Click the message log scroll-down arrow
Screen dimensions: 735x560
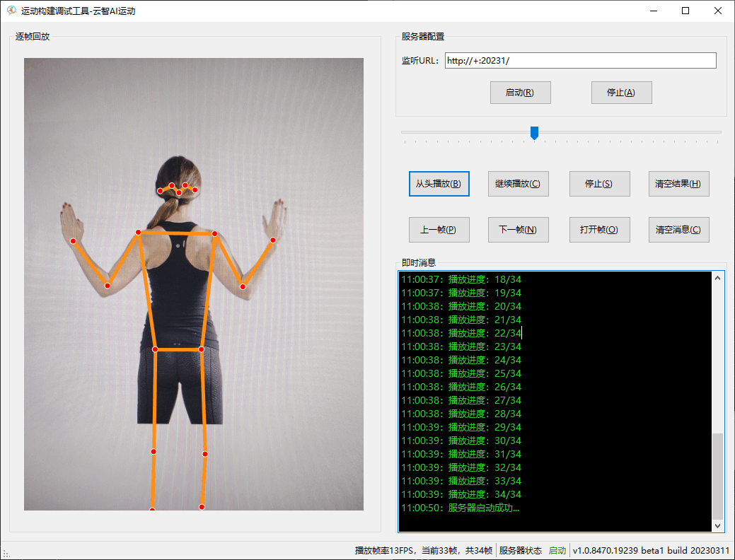(x=718, y=525)
